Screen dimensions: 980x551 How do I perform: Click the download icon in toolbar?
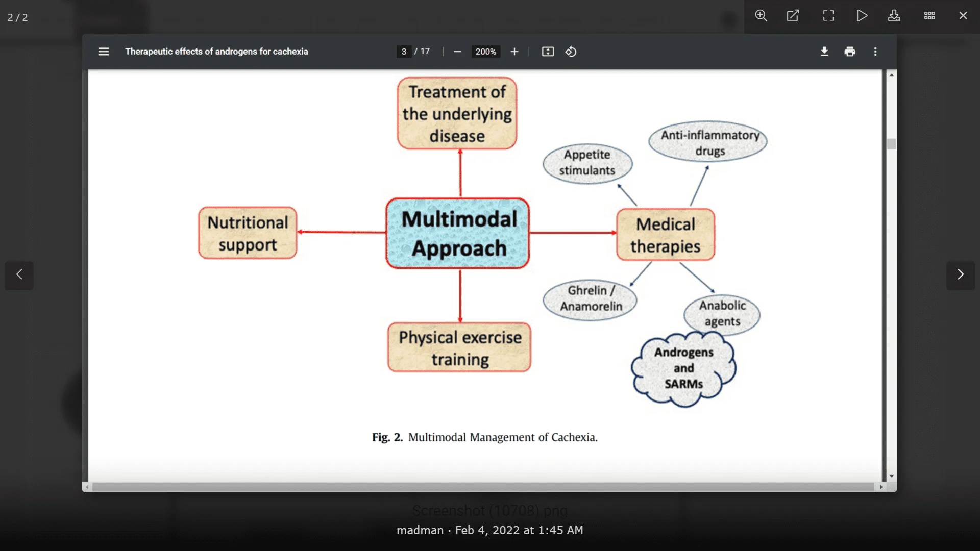(x=824, y=52)
